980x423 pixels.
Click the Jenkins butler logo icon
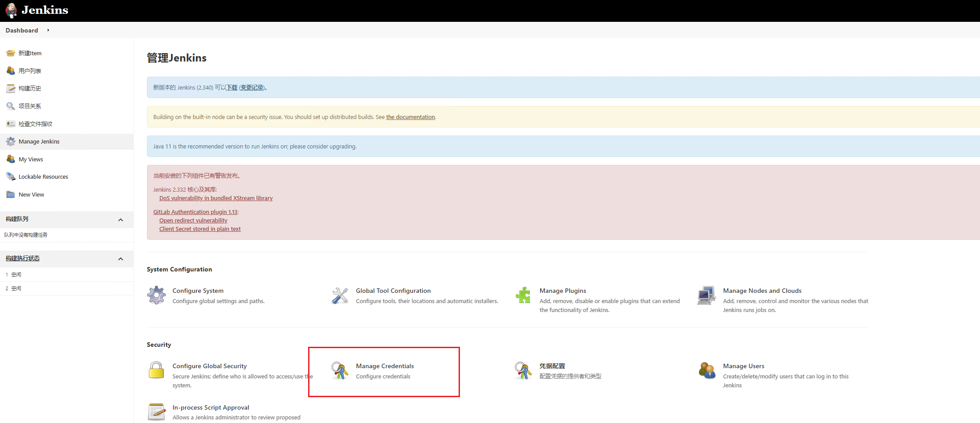click(11, 10)
